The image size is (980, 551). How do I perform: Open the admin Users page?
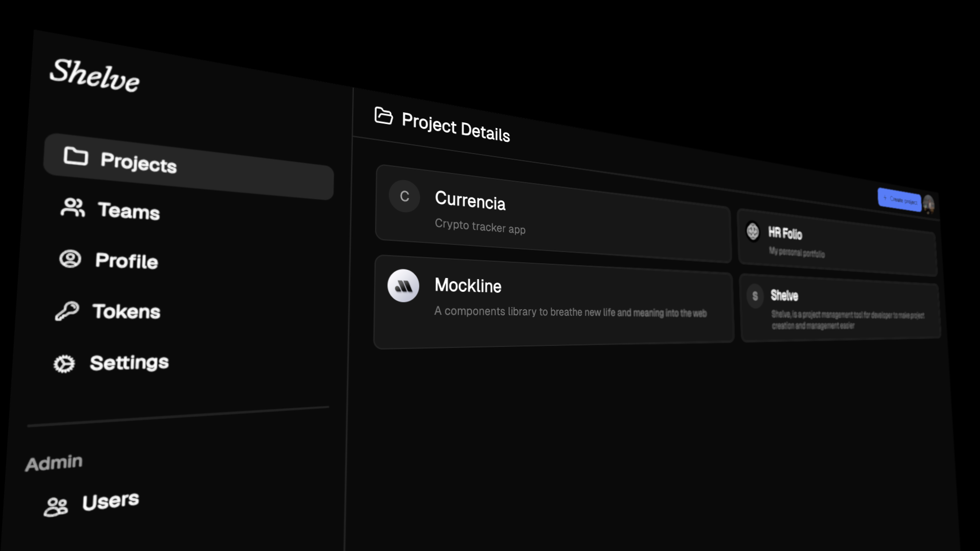pos(111,501)
